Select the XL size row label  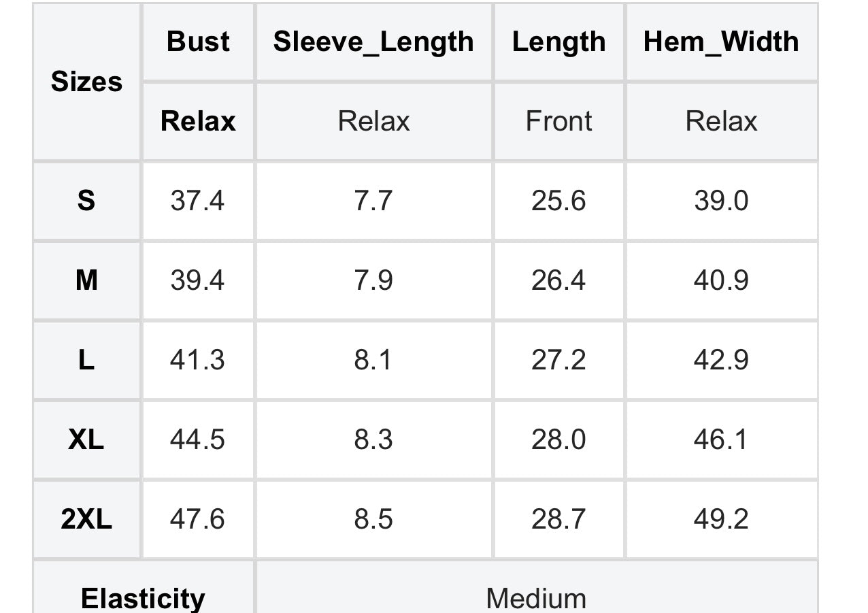[x=86, y=440]
